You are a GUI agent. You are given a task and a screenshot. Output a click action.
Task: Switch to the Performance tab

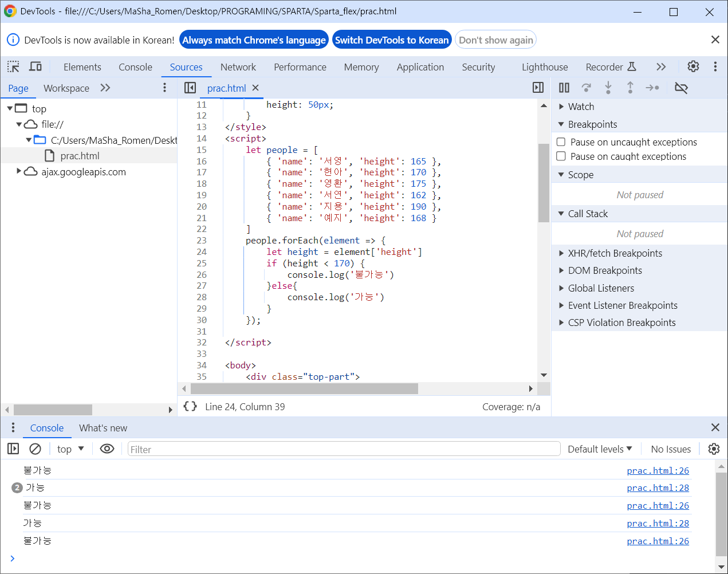pyautogui.click(x=300, y=67)
